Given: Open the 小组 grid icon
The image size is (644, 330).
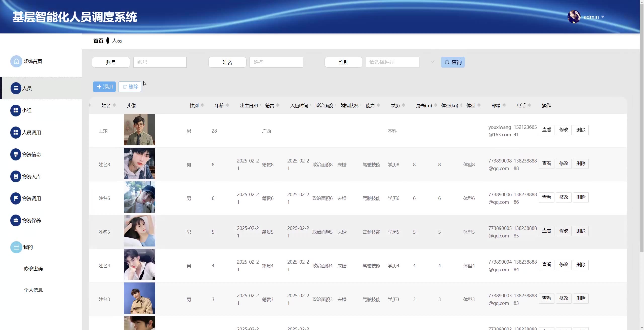Looking at the screenshot, I should [16, 110].
